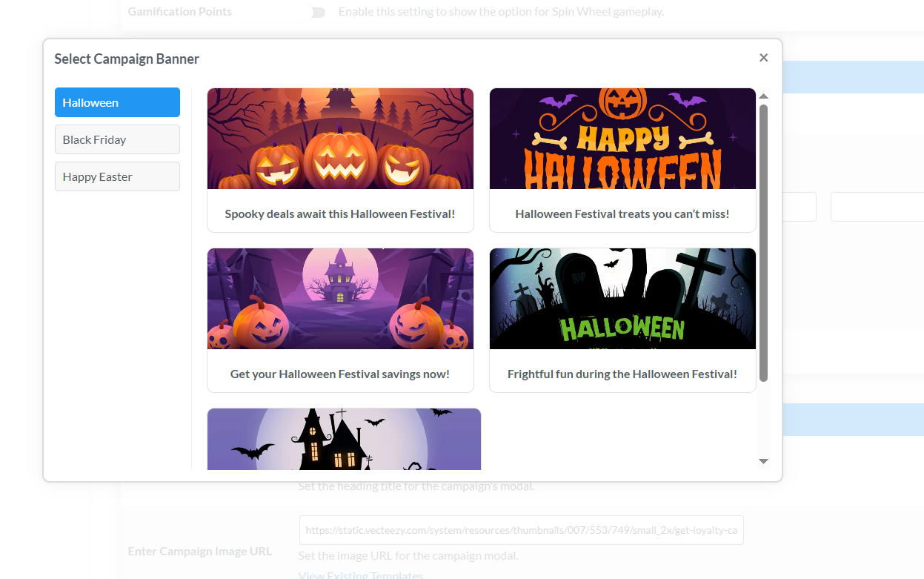This screenshot has width=924, height=579.
Task: Click the banner list scrollbar thumb
Action: tap(763, 242)
